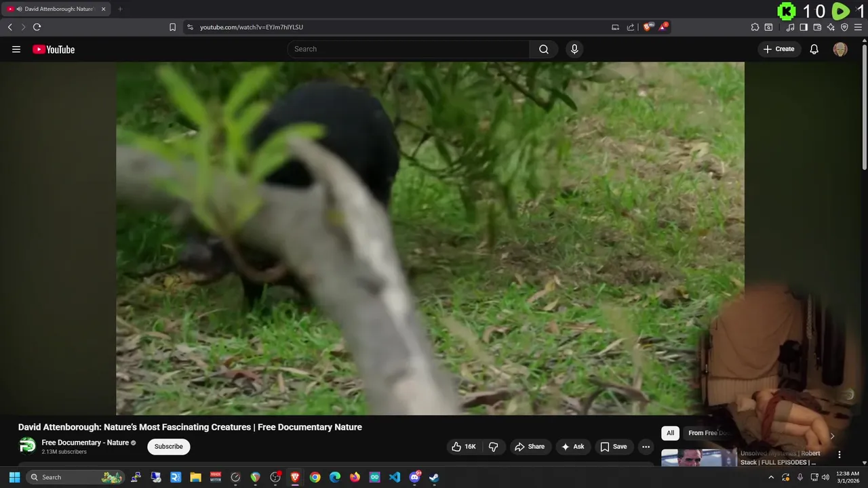Click the cast/install screen icon in address bar

[x=615, y=27]
